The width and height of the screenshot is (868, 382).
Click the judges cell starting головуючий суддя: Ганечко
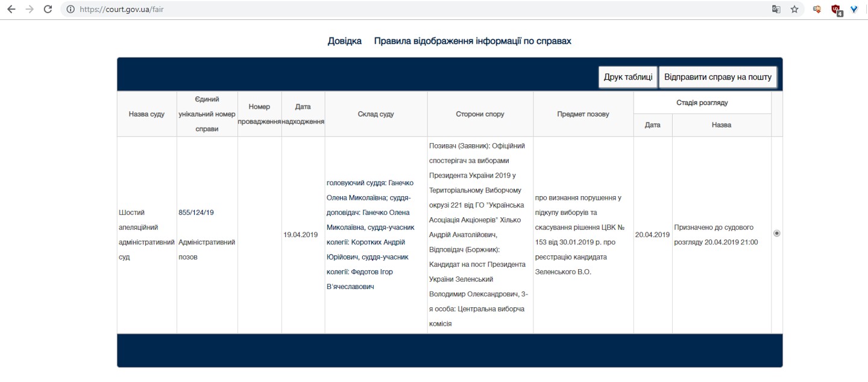pyautogui.click(x=376, y=235)
